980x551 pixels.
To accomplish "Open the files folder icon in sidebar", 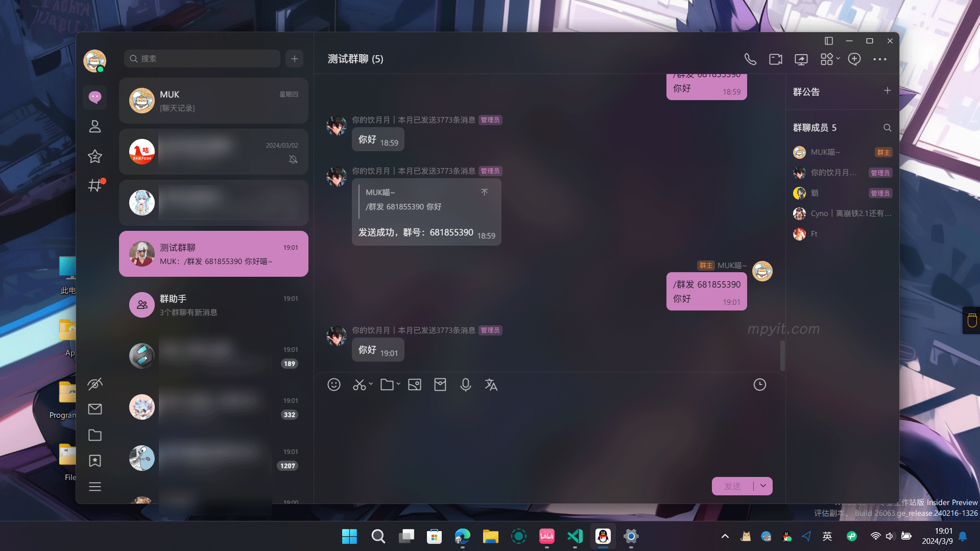I will [95, 435].
